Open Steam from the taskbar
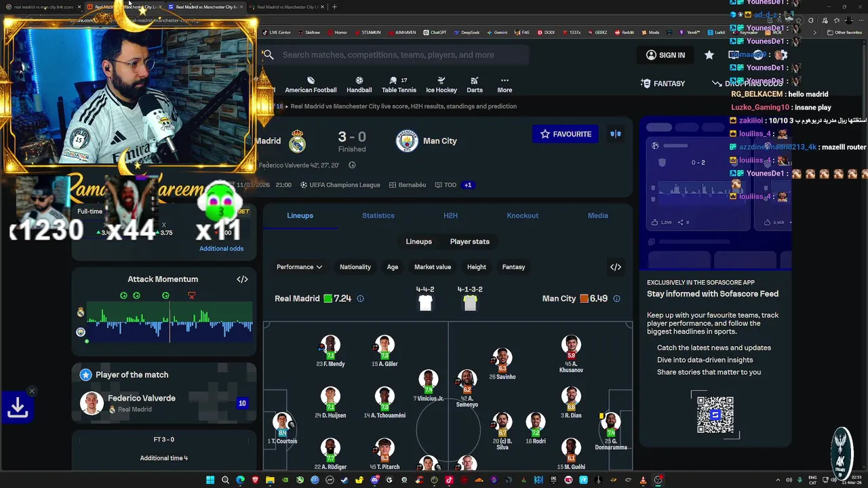 tap(344, 481)
